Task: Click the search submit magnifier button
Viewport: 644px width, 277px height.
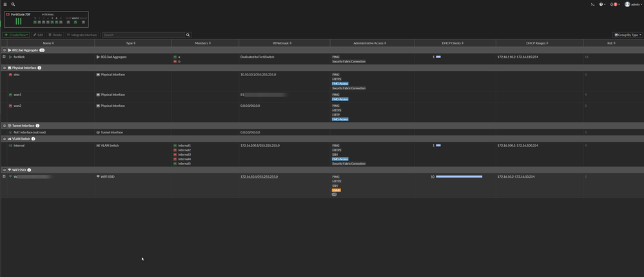Action: 188,35
